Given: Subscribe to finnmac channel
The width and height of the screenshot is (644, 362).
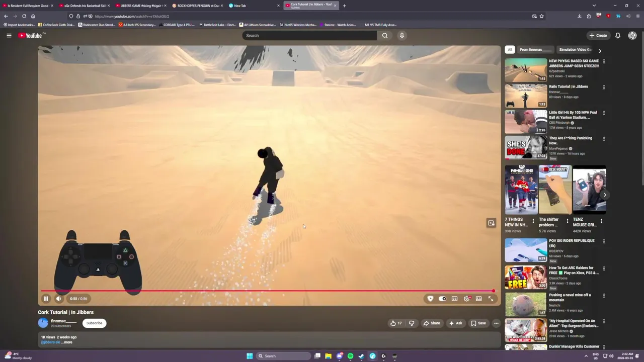Looking at the screenshot, I should [94, 323].
